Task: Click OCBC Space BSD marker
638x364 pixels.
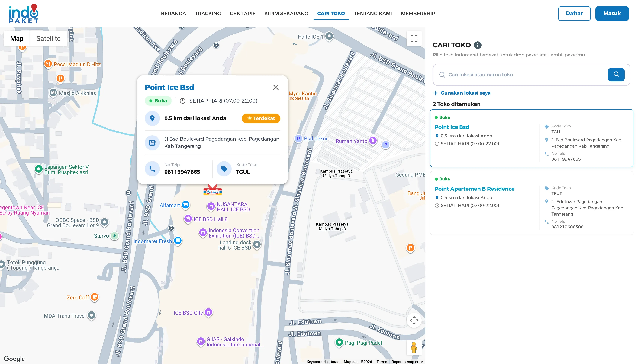Action: [x=105, y=222]
